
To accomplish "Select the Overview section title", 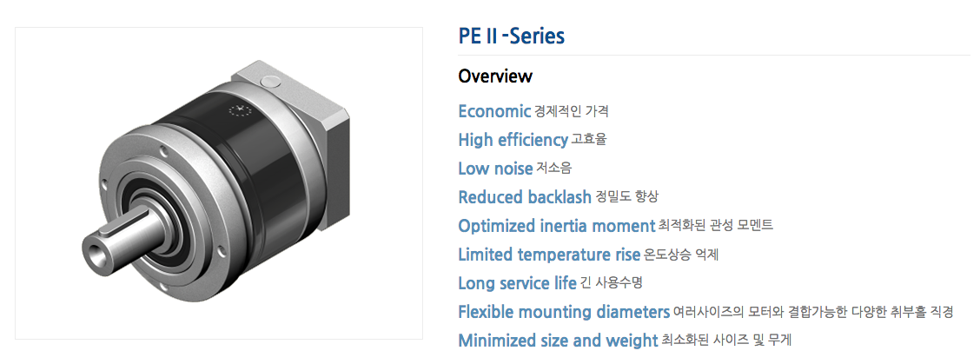I will [495, 76].
